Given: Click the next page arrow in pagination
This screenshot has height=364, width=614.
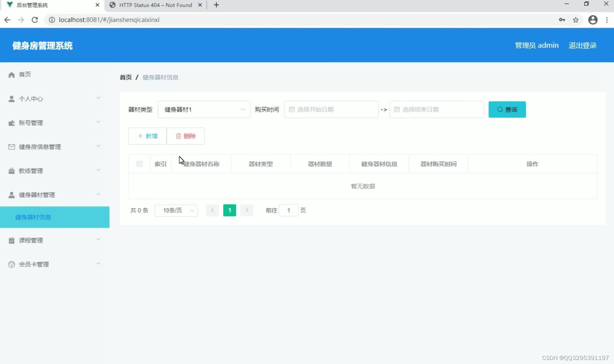Looking at the screenshot, I should tap(247, 210).
